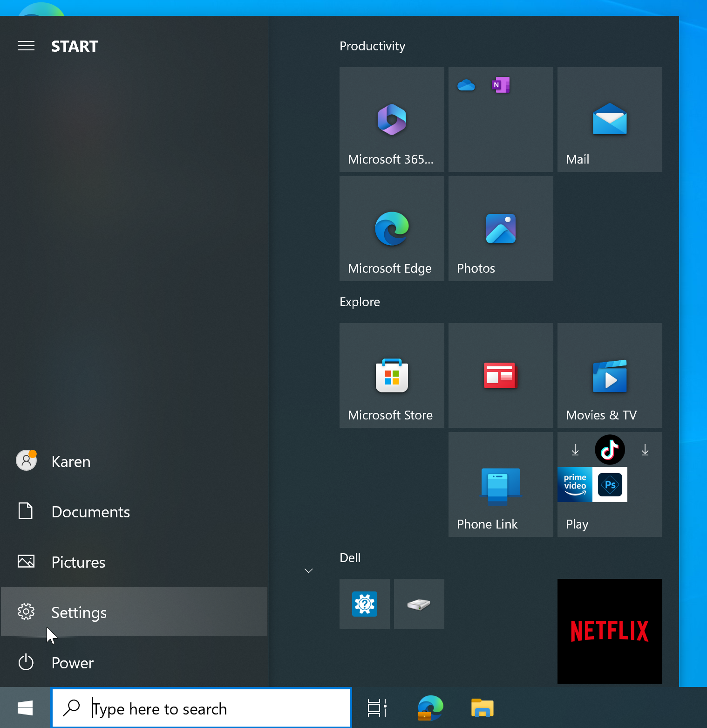Click the taskbar search box
Screen dimensions: 707x728
pyautogui.click(x=201, y=708)
